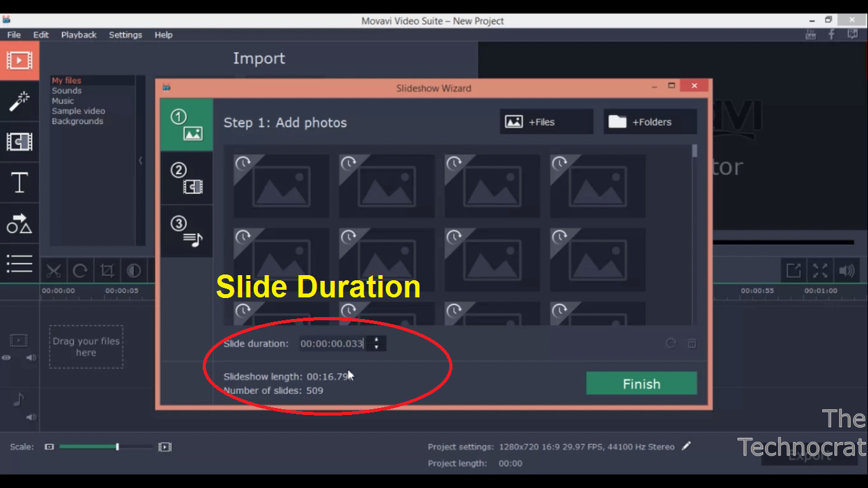Toggle the eye visibility icon on the video track
The height and width of the screenshot is (488, 868).
point(6,358)
